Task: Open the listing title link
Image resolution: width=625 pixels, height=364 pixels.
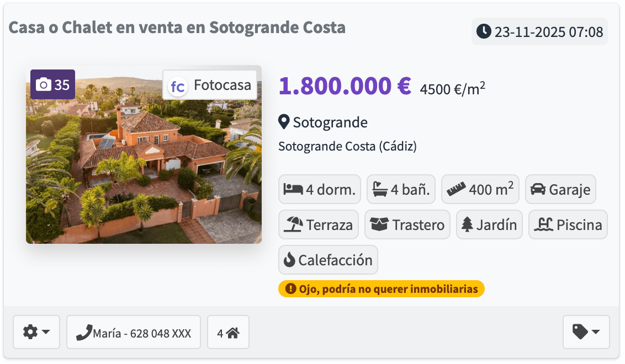Action: [x=177, y=27]
